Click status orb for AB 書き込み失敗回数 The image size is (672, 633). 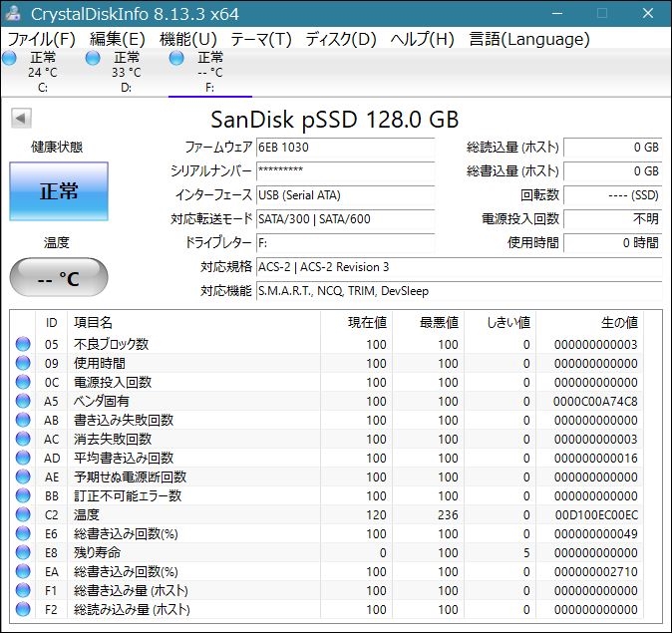tap(23, 420)
